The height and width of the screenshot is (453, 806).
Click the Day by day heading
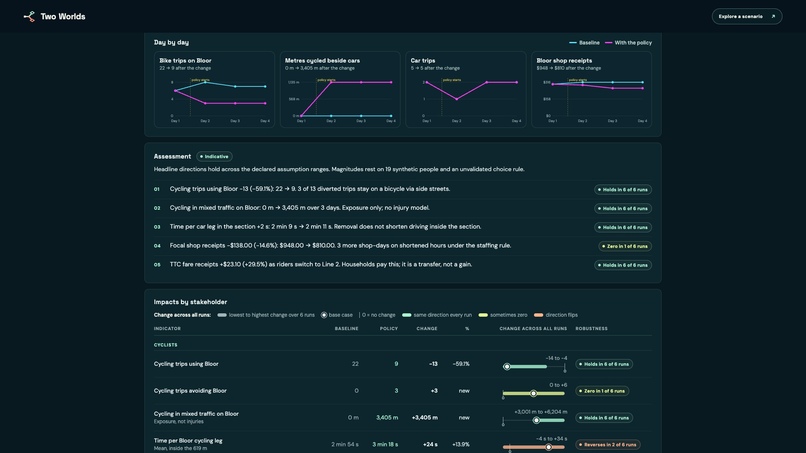coord(171,42)
